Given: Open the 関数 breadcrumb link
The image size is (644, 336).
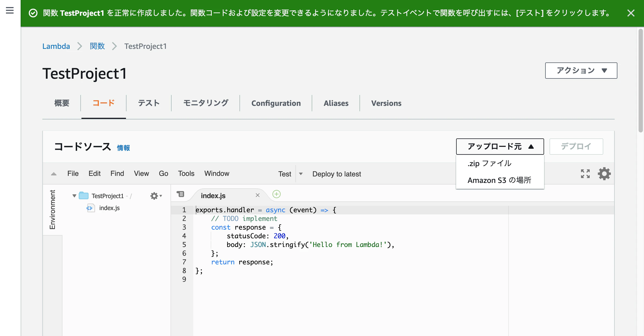Looking at the screenshot, I should [x=97, y=46].
